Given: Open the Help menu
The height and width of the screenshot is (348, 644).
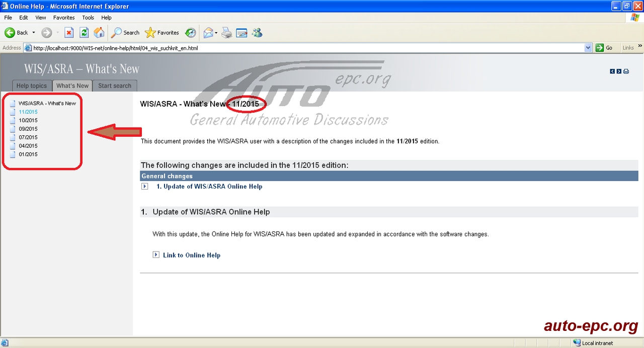Looking at the screenshot, I should point(106,18).
